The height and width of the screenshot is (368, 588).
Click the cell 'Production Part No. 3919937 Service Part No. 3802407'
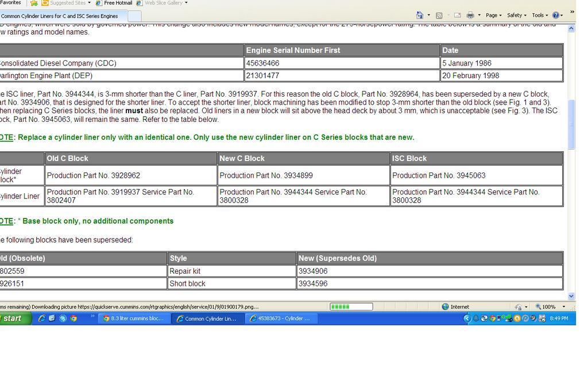[x=131, y=196]
